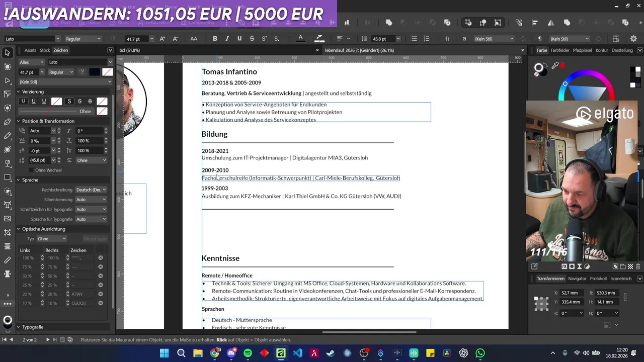
Task: Enable the Ohne Wechsel checkbox
Action: [x=31, y=170]
